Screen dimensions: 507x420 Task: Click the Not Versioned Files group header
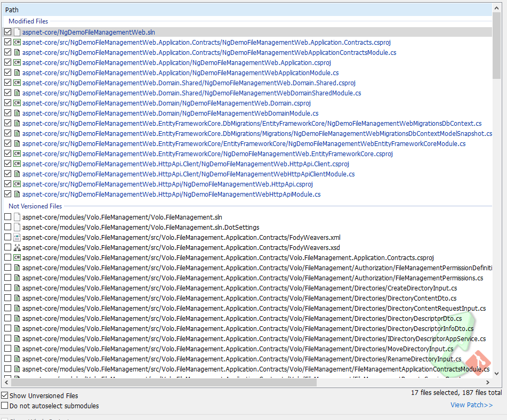click(35, 206)
